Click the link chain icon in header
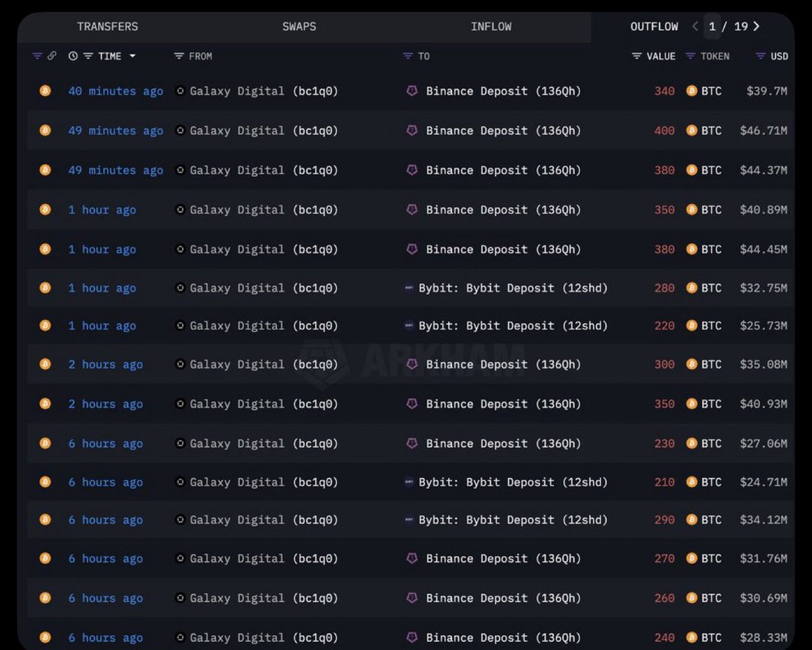Screen dimensions: 812x650 51,56
